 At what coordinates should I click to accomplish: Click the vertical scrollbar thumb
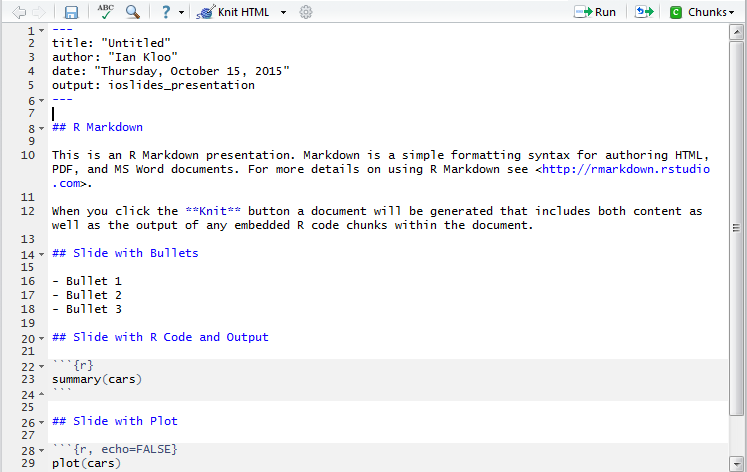click(x=737, y=228)
